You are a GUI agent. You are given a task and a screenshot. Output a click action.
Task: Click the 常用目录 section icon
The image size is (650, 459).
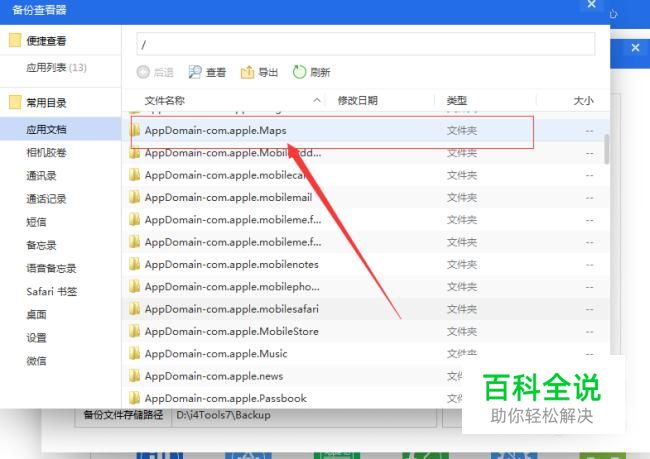[15, 102]
